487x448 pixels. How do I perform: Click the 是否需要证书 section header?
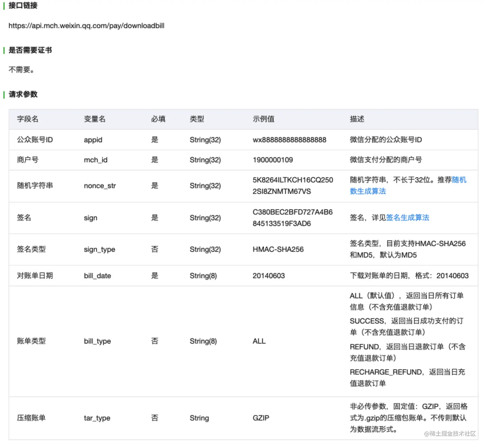(x=30, y=50)
